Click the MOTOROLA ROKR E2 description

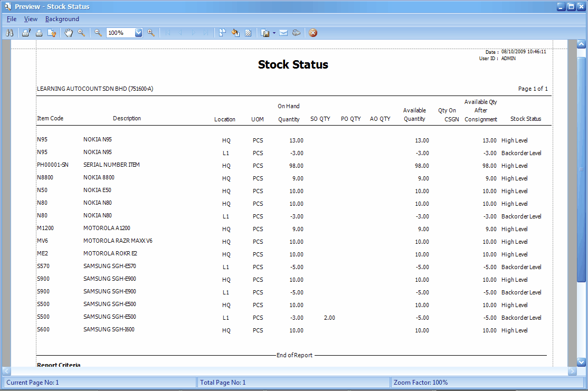[110, 254]
